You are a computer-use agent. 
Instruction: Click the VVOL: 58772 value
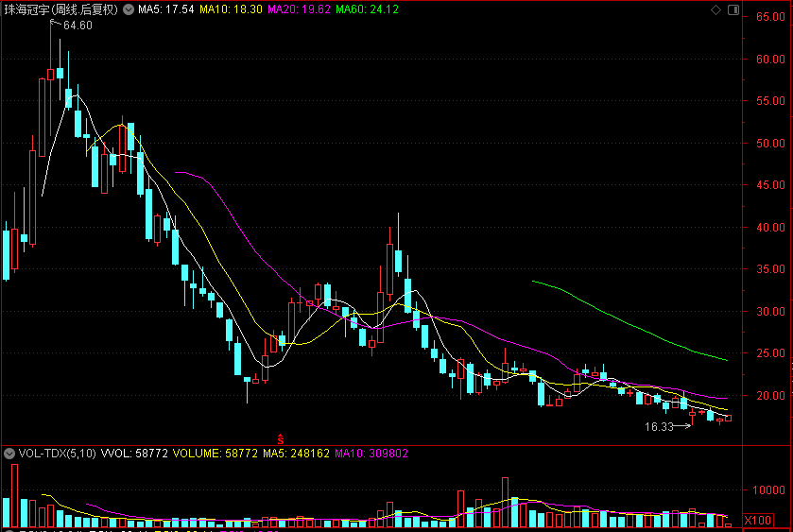point(134,454)
